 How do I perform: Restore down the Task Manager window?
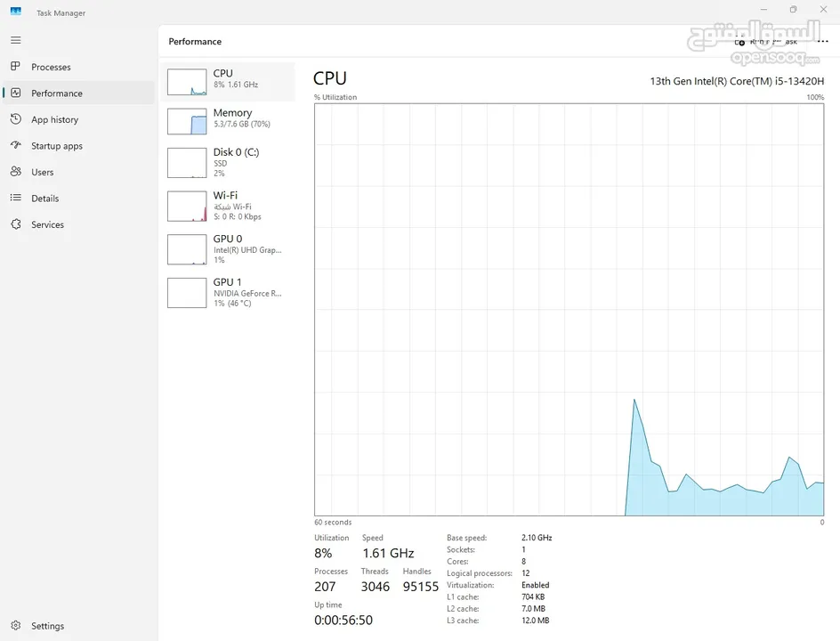tap(794, 9)
